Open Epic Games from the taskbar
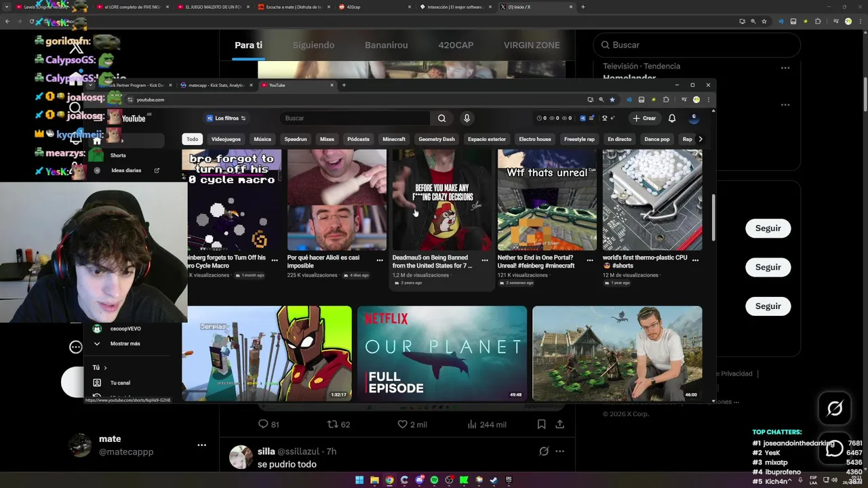 (509, 480)
